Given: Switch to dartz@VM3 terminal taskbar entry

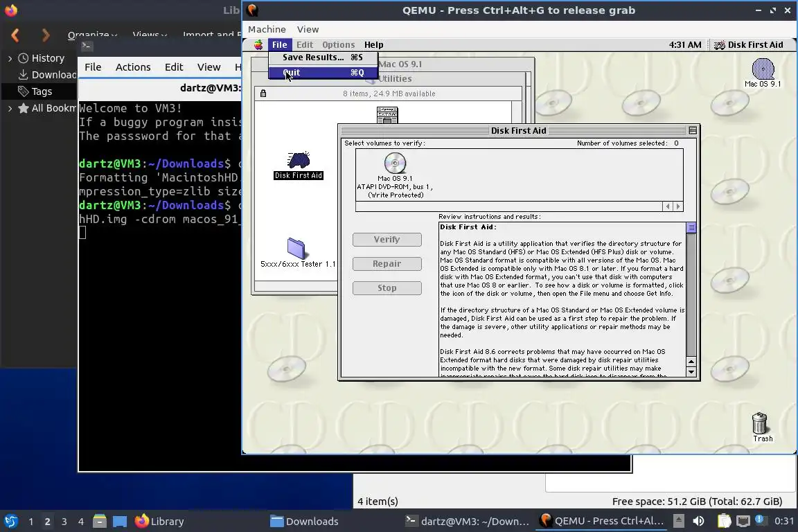Looking at the screenshot, I should tap(467, 522).
